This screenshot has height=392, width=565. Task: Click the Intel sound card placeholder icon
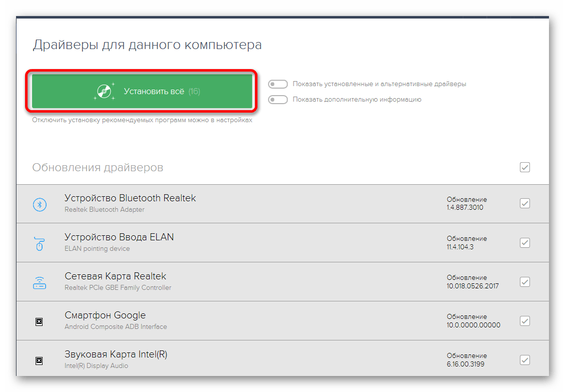pyautogui.click(x=40, y=360)
